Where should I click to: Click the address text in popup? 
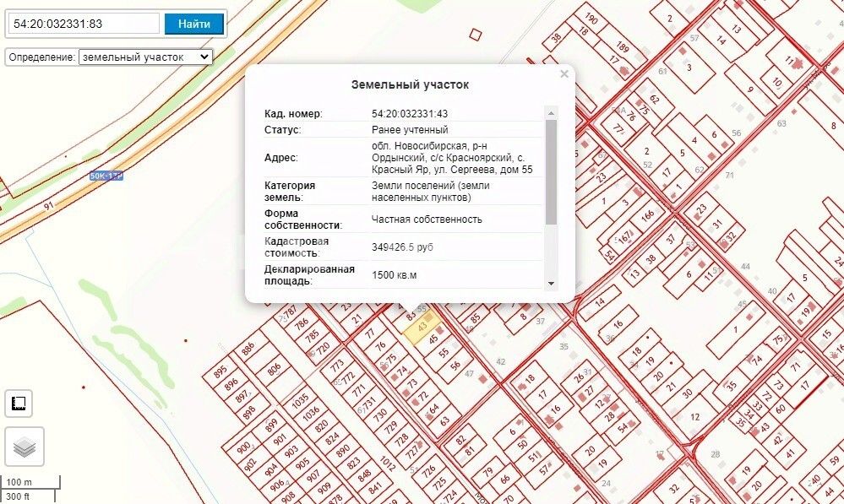coord(452,158)
